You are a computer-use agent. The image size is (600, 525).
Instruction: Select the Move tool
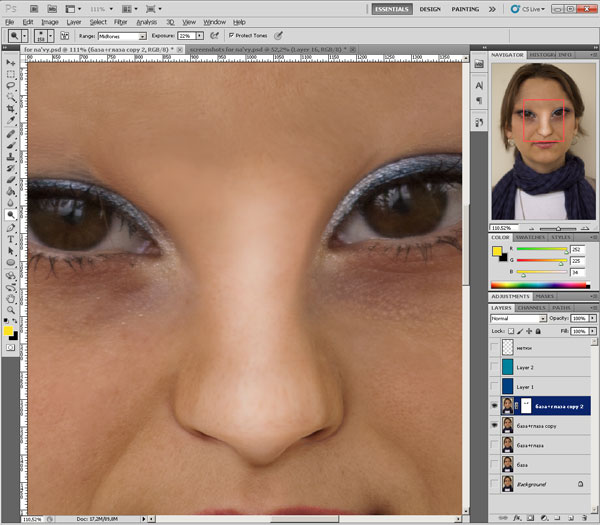[10, 62]
